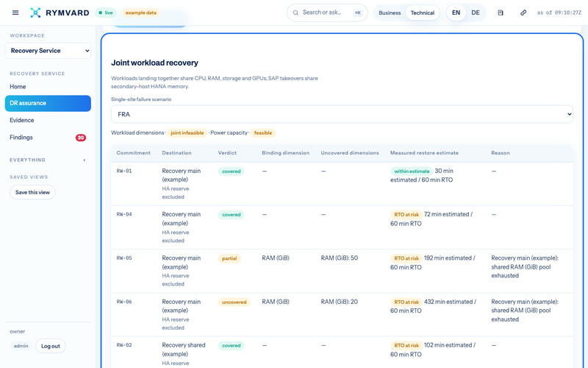The width and height of the screenshot is (588, 368).
Task: Select commitment RW-06
Action: (x=124, y=302)
